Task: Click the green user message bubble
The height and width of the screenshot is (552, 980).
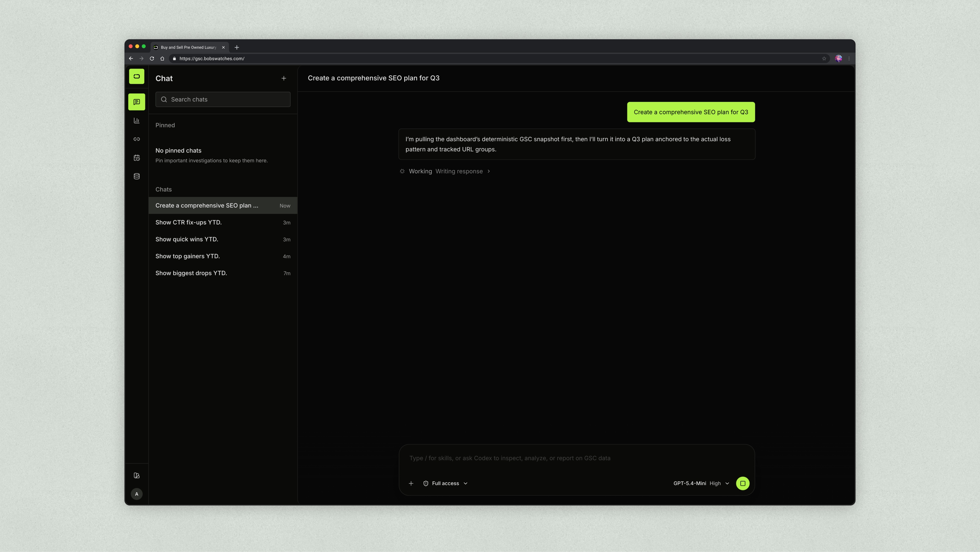Action: [x=691, y=112]
